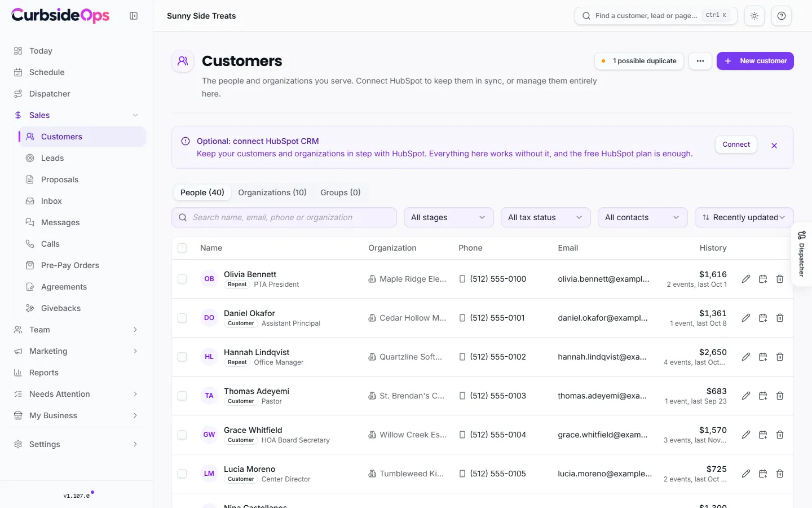Review the 1 possible duplicate notice
Viewport: 812px width, 508px height.
(x=639, y=61)
